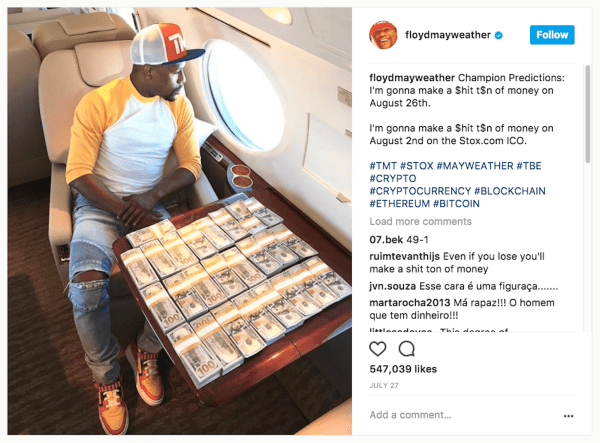View the 547,039 likes list

tap(403, 369)
